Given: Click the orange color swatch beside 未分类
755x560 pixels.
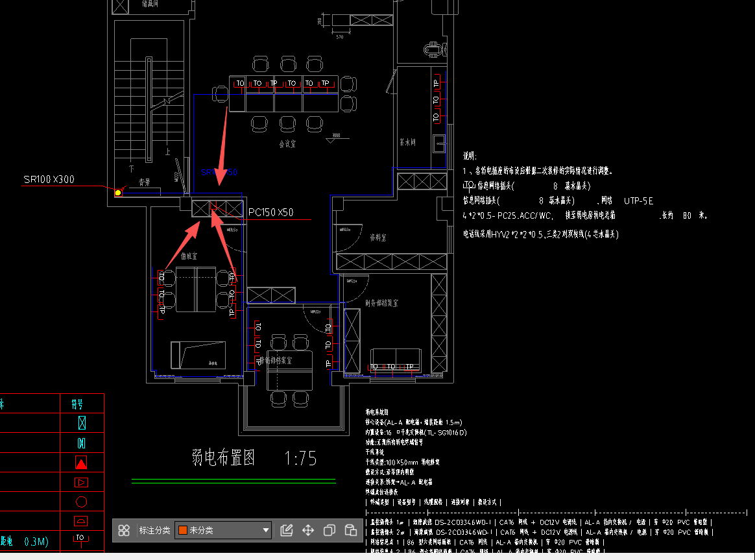Looking at the screenshot, I should 182,530.
